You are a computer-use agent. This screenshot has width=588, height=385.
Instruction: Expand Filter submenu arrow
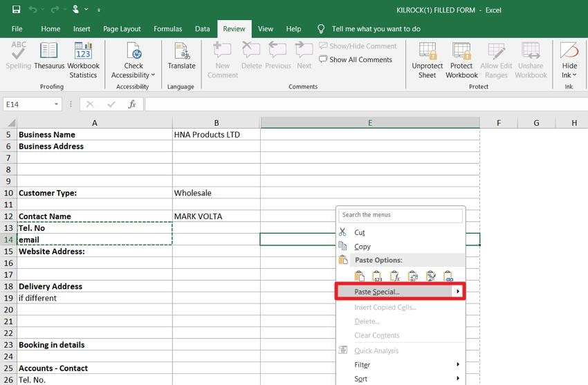coord(458,364)
